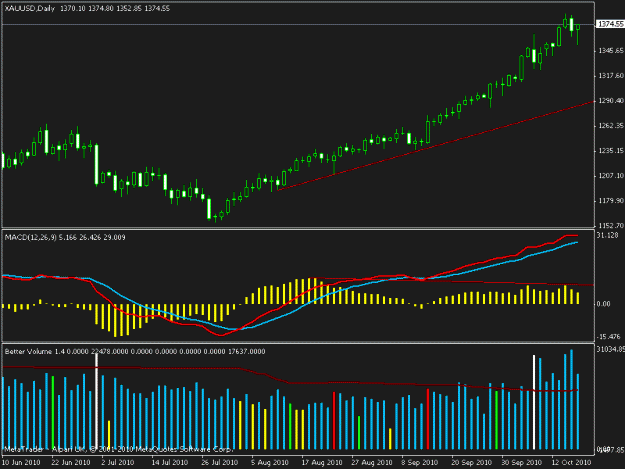Click the volume scale value 31034.85
Image resolution: width=625 pixels, height=469 pixels.
pyautogui.click(x=610, y=349)
